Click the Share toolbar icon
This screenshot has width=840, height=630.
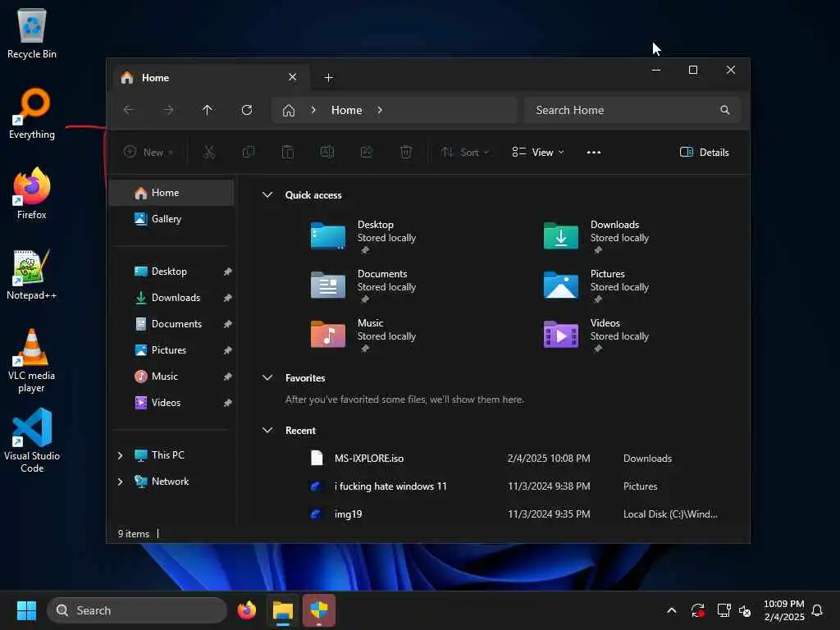367,152
